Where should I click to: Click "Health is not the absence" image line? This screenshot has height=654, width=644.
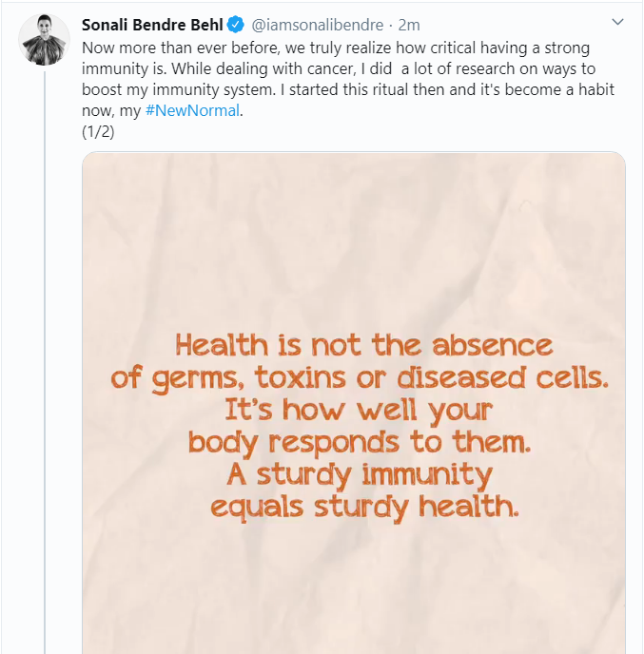point(364,344)
